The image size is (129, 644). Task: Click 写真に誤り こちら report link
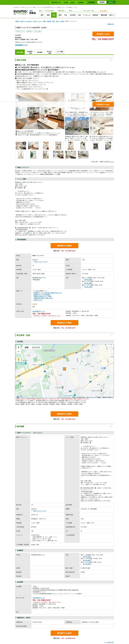(112, 162)
